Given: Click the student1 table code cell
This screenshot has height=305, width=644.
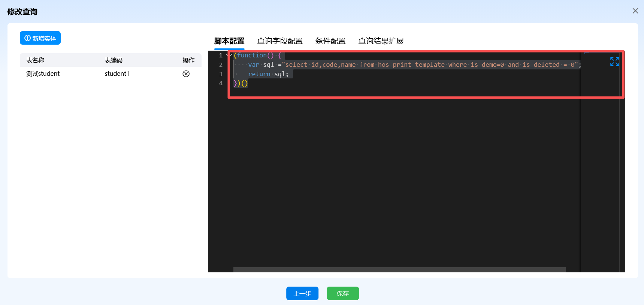Looking at the screenshot, I should point(117,74).
